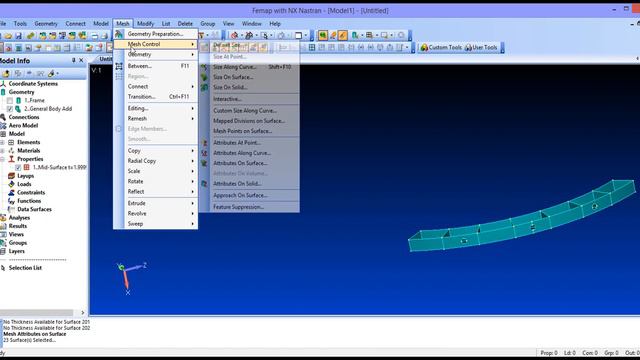Choose Size Along Curve...
This screenshot has width=640, height=360.
[x=249, y=67]
